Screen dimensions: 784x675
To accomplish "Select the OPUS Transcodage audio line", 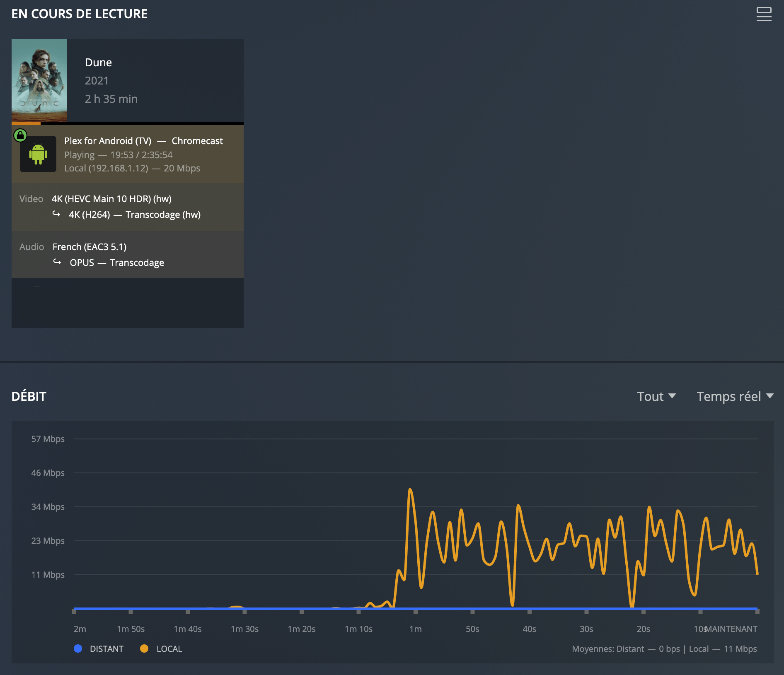I will [x=117, y=263].
